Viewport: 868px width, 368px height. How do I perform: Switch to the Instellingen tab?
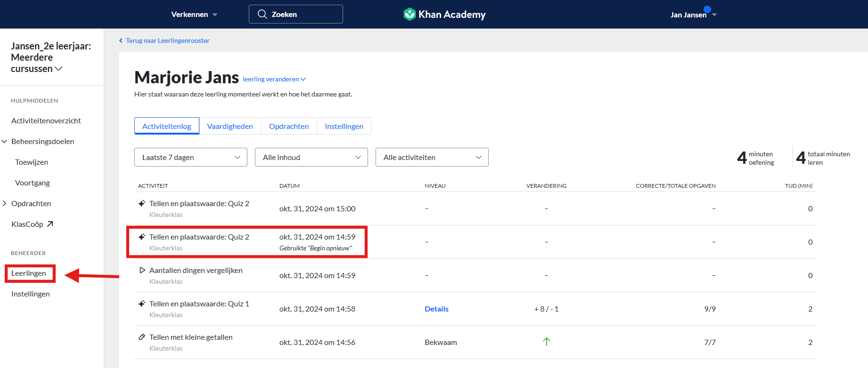pyautogui.click(x=344, y=126)
